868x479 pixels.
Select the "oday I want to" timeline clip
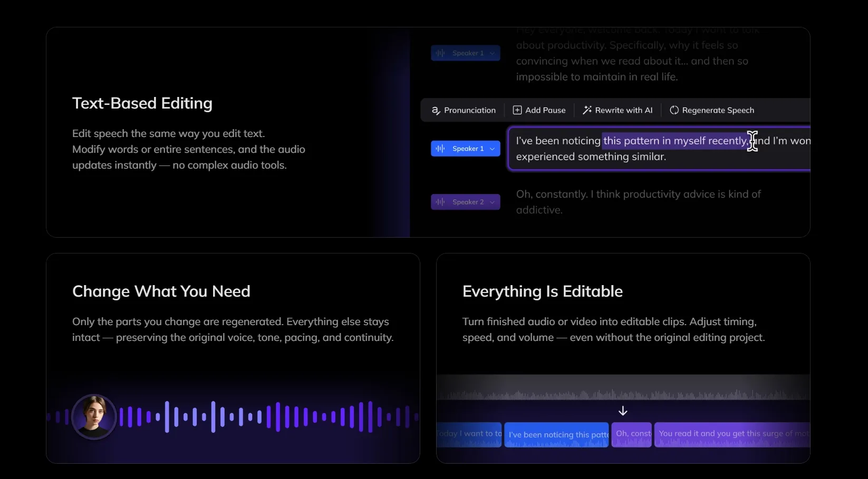[x=469, y=435]
